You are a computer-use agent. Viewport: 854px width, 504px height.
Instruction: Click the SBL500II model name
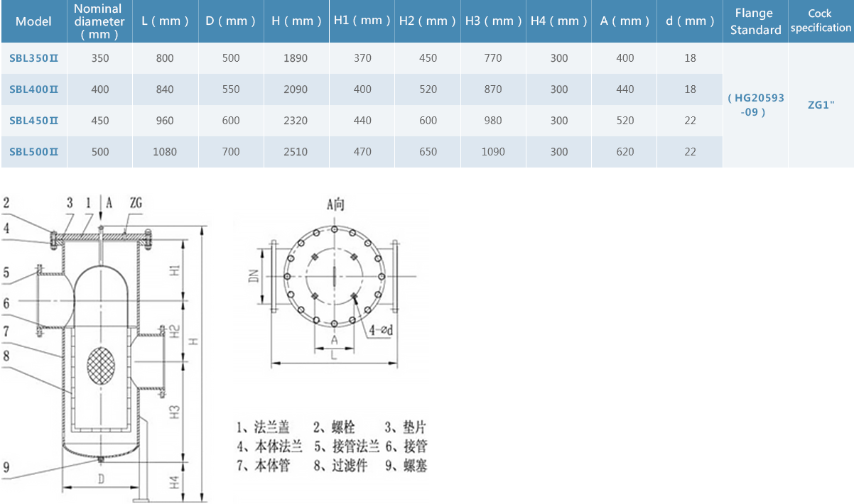pos(33,152)
